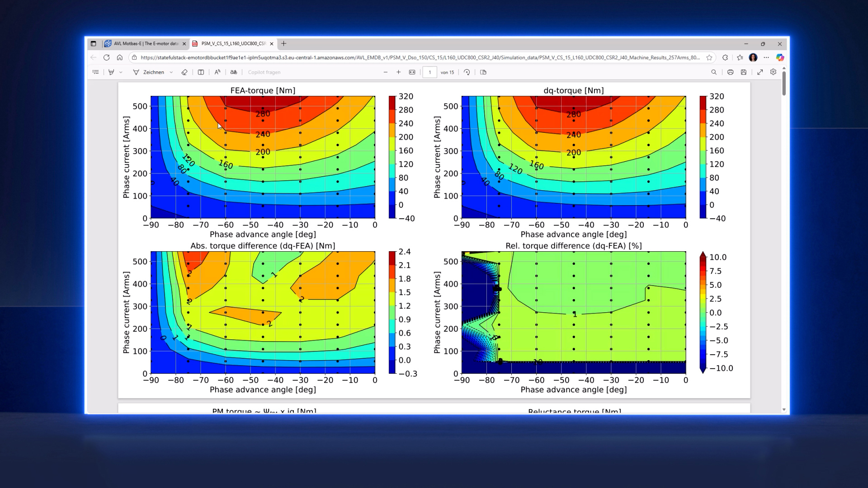Expand the Zeichnen draw options arrow
The width and height of the screenshot is (868, 488).
171,72
